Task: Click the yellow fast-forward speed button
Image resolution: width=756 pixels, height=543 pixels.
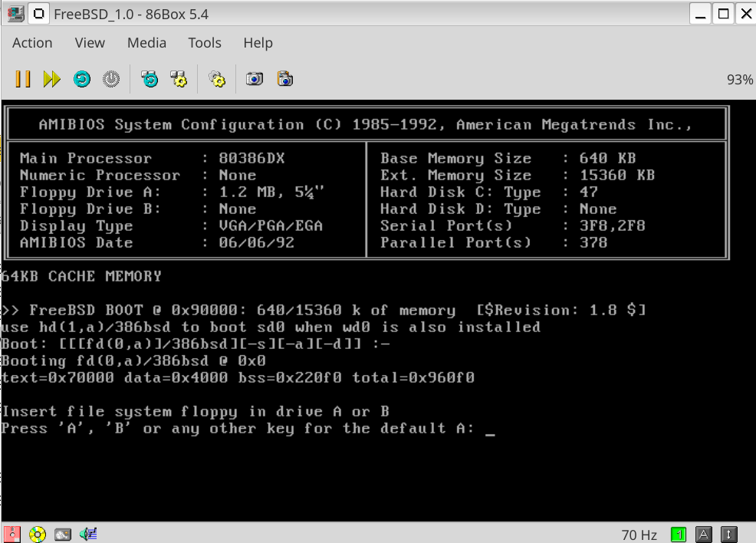Action: point(51,79)
